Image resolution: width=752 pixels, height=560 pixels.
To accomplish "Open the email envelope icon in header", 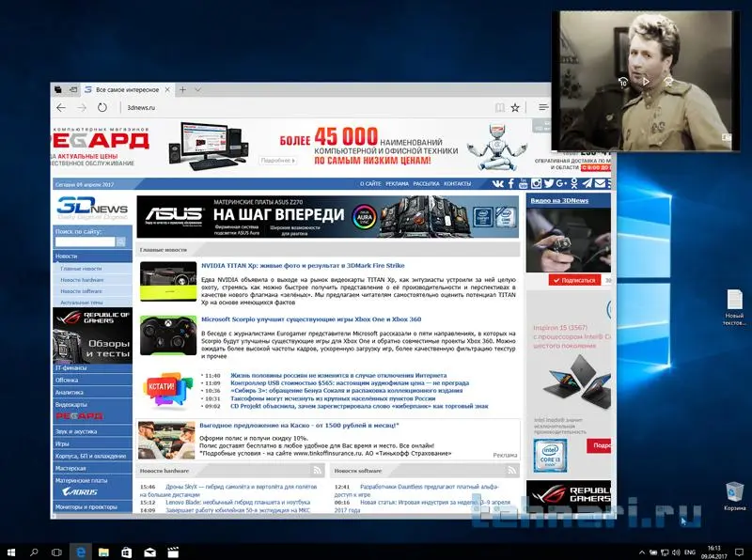I will pyautogui.click(x=600, y=183).
